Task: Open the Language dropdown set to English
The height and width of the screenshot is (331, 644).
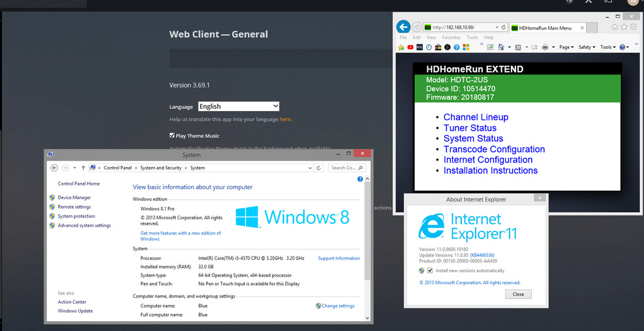Action: pos(238,106)
